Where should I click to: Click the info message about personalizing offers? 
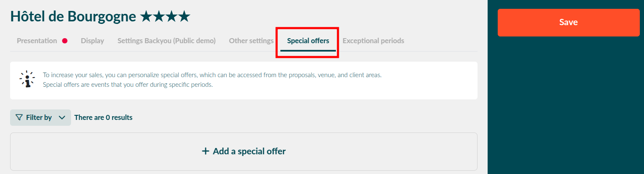tap(213, 80)
